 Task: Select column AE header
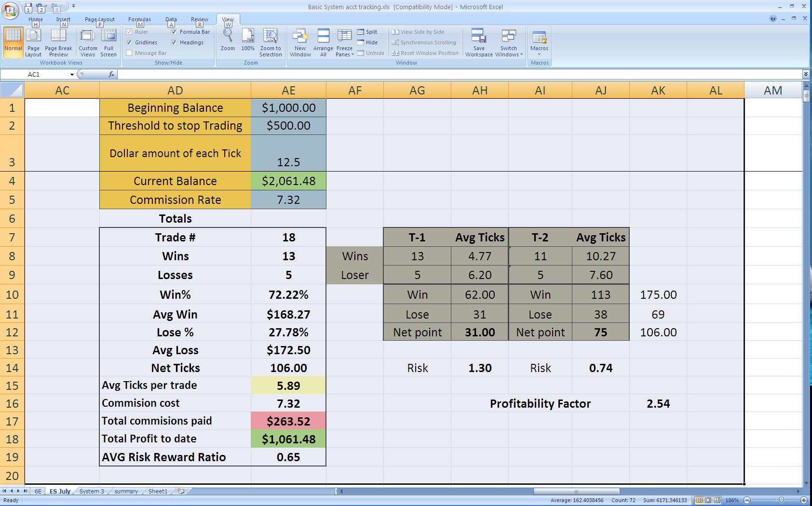pos(288,90)
